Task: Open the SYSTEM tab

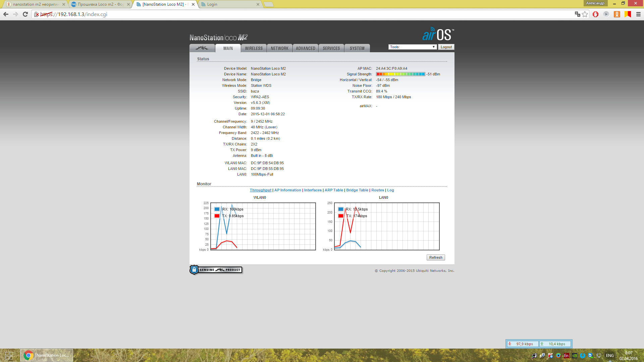Action: [x=357, y=48]
